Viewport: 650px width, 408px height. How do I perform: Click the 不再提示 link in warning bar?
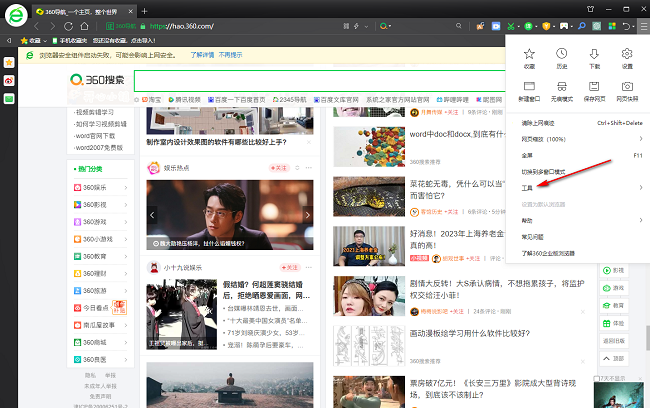coord(230,55)
